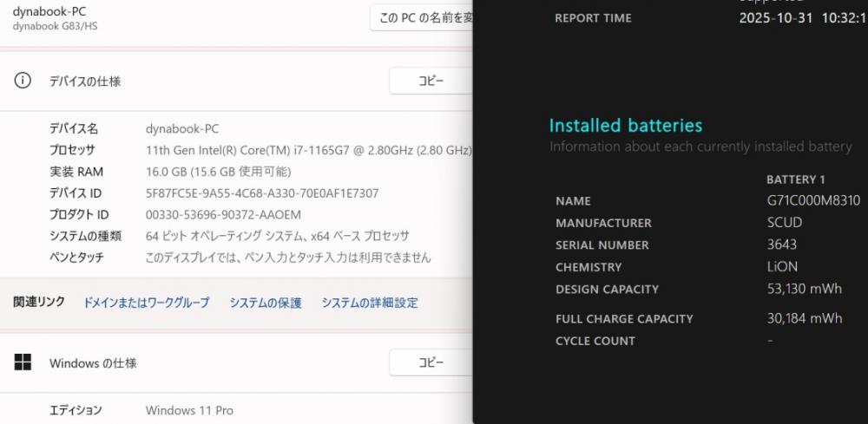Screen dimensions: 868x424
Task: Select manufacturer value SCUD
Action: pos(785,222)
